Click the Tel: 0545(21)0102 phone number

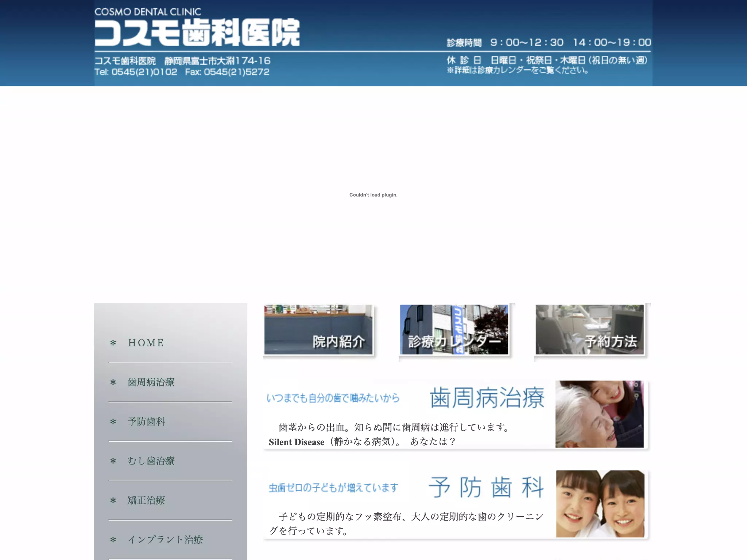[x=136, y=72]
